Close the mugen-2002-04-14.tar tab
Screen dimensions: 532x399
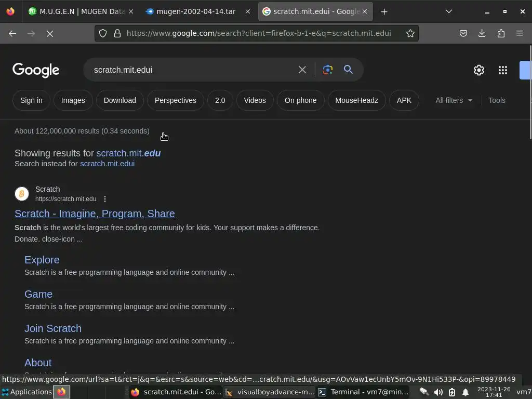click(248, 11)
